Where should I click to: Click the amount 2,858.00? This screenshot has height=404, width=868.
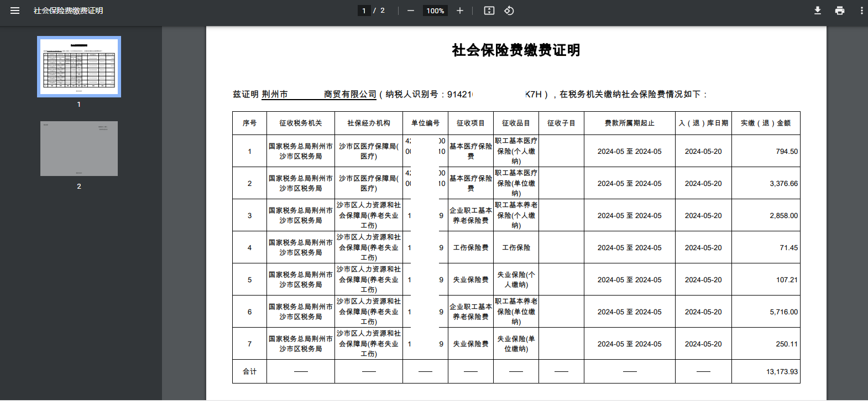[784, 215]
